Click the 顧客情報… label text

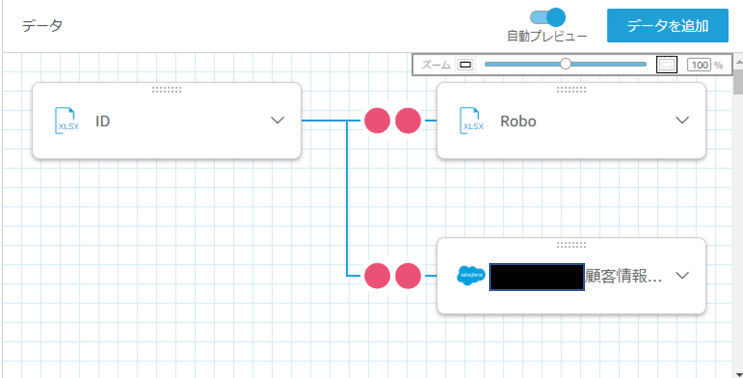(x=623, y=277)
